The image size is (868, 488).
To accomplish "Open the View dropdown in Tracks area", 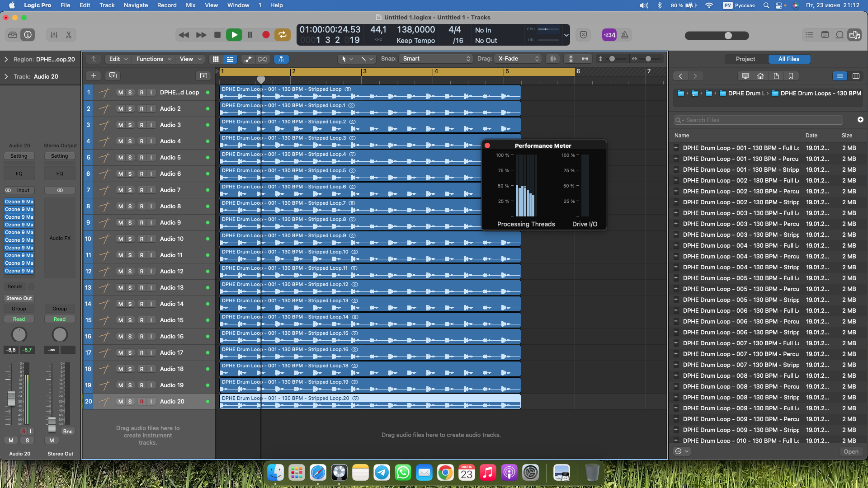I will tap(190, 59).
